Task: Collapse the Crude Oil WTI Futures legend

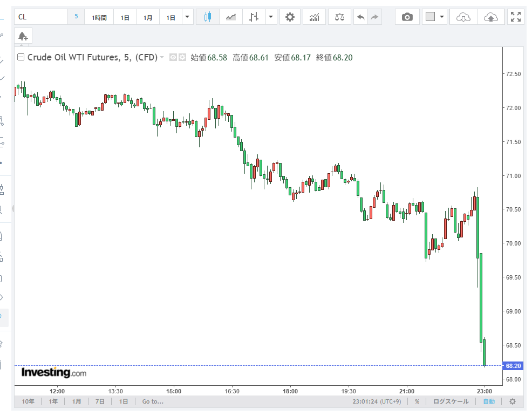Action: [x=21, y=57]
